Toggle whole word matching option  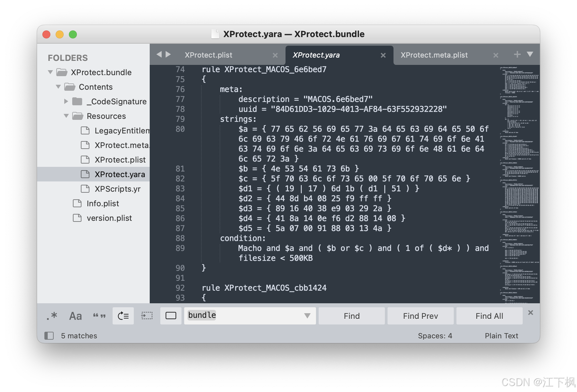(x=99, y=316)
